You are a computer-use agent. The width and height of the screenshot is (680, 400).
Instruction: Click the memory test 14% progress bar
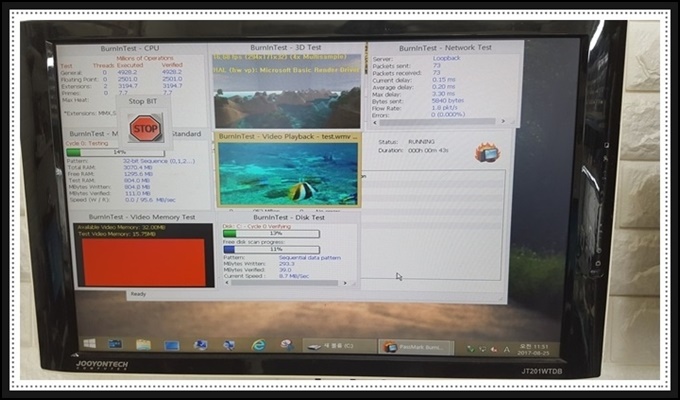pyautogui.click(x=115, y=152)
